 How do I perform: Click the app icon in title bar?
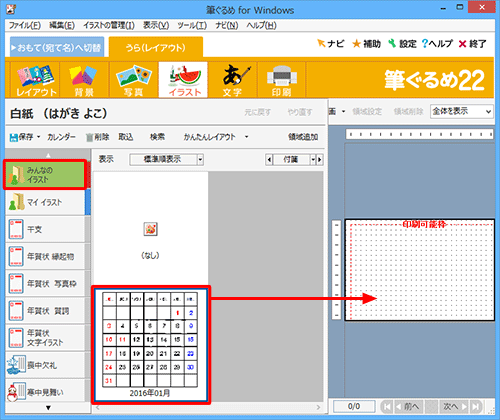(x=11, y=9)
